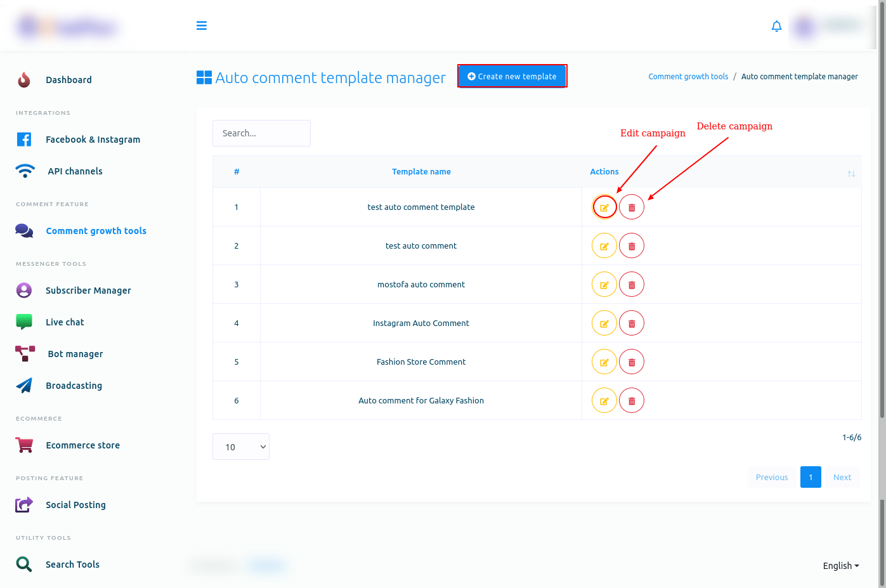The width and height of the screenshot is (886, 588).
Task: Open Facebook & Instagram in sidebar
Action: [93, 140]
